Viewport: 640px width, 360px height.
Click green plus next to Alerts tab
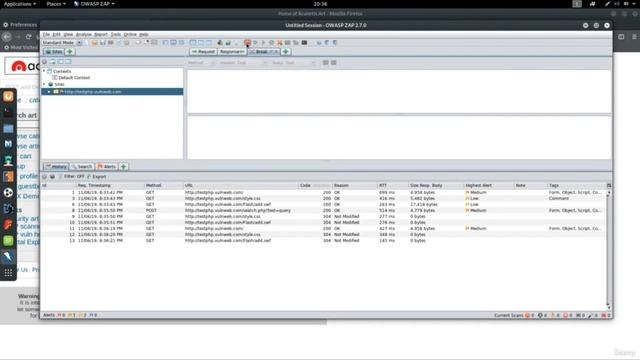(124, 167)
